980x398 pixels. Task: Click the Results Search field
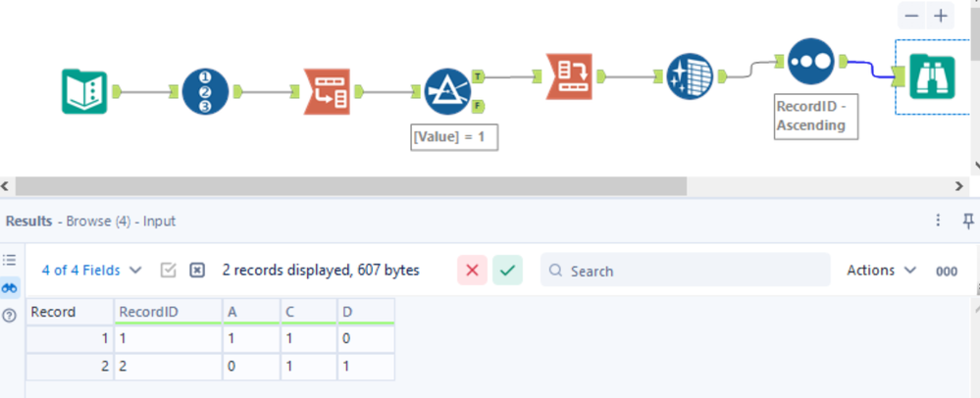click(x=685, y=270)
